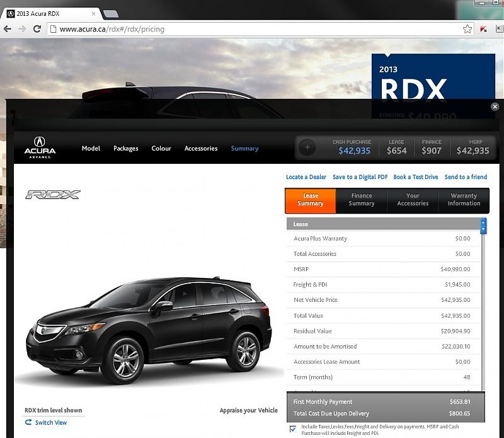Click the Residual Value row
The image size is (504, 438).
[384, 331]
